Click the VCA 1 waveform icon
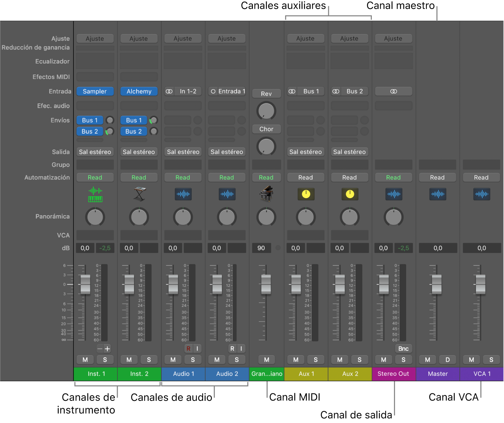Image resolution: width=504 pixels, height=423 pixels. [481, 194]
